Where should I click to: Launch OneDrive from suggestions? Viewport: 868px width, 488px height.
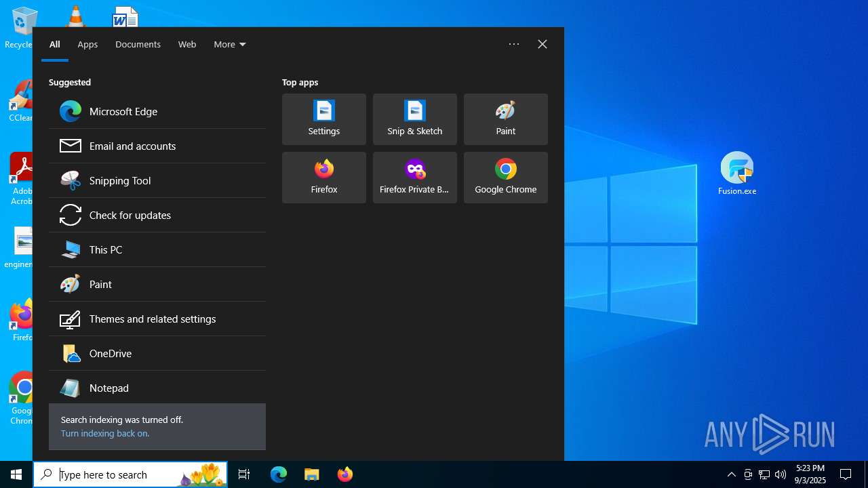[157, 353]
